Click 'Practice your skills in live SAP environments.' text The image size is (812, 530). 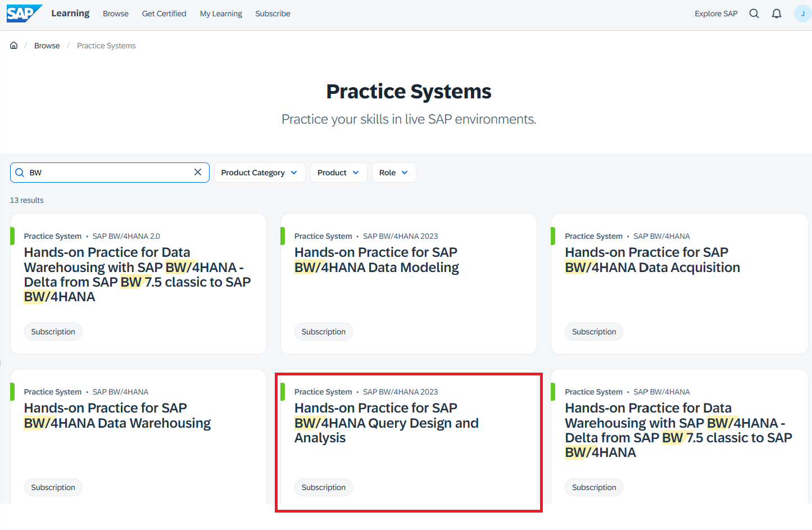409,119
